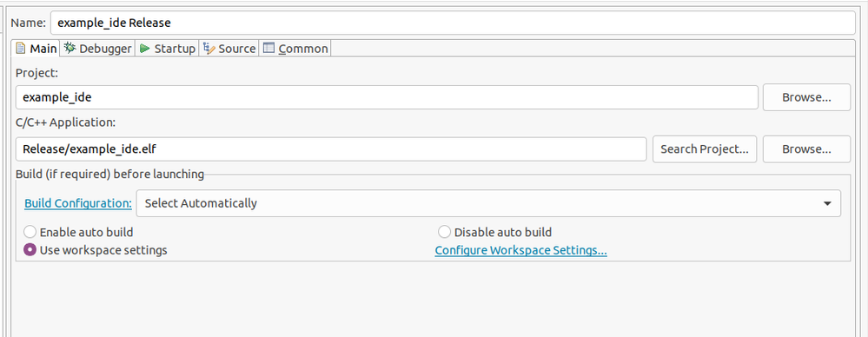
Task: Click Browse button next to C/C++ Application
Action: (806, 149)
